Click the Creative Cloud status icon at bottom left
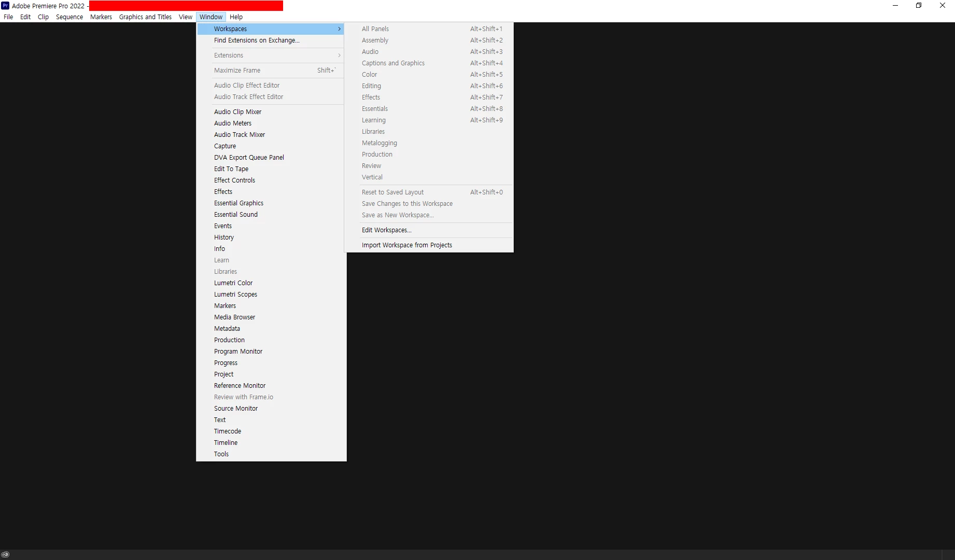The image size is (955, 560). pos(5,554)
